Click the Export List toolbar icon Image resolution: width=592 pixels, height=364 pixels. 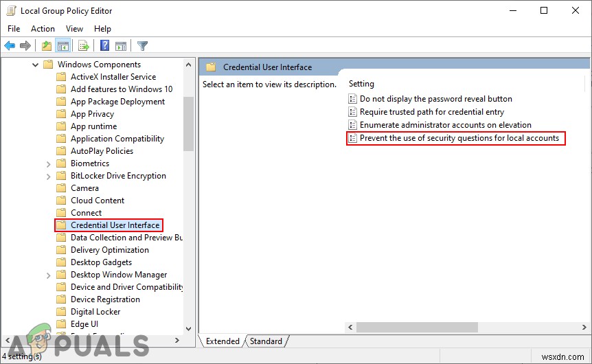point(83,46)
